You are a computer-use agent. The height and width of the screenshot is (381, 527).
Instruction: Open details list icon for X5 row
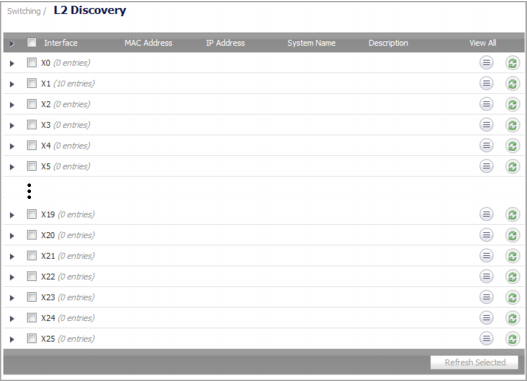tap(486, 166)
